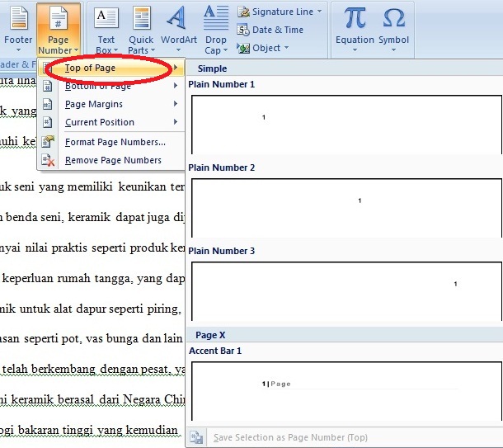
Task: Select the Accent Bar 1 preview
Action: click(x=346, y=391)
